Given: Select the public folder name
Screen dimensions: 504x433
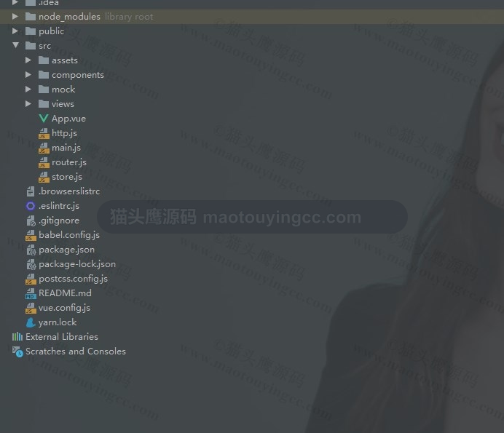Looking at the screenshot, I should tap(51, 31).
